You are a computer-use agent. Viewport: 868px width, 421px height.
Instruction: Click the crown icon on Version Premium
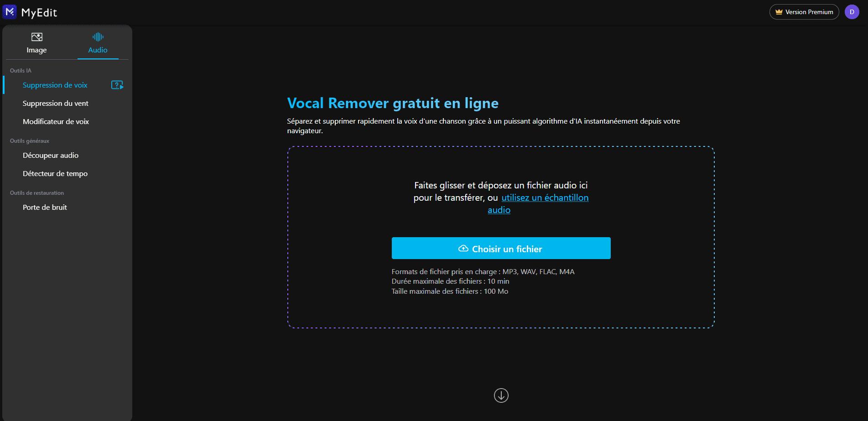(778, 12)
